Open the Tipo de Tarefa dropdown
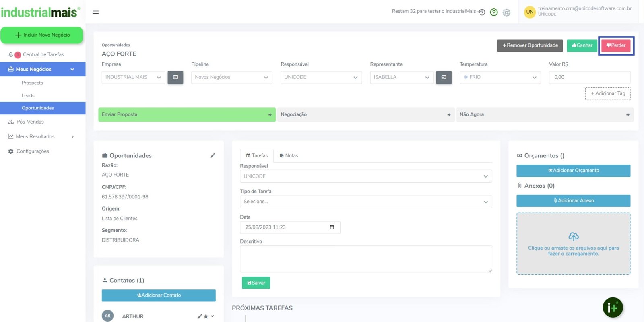 365,202
